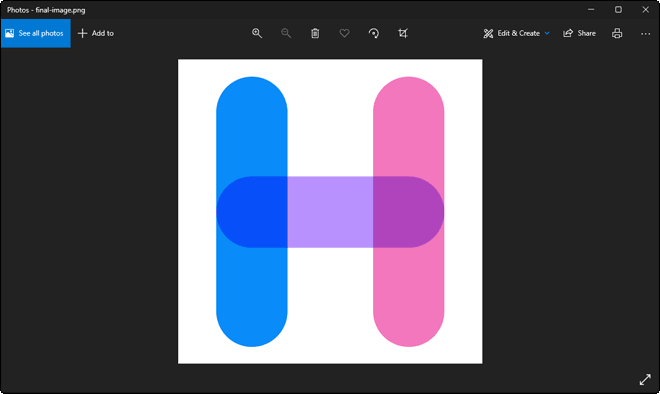Print the image using printer icon

[x=617, y=33]
